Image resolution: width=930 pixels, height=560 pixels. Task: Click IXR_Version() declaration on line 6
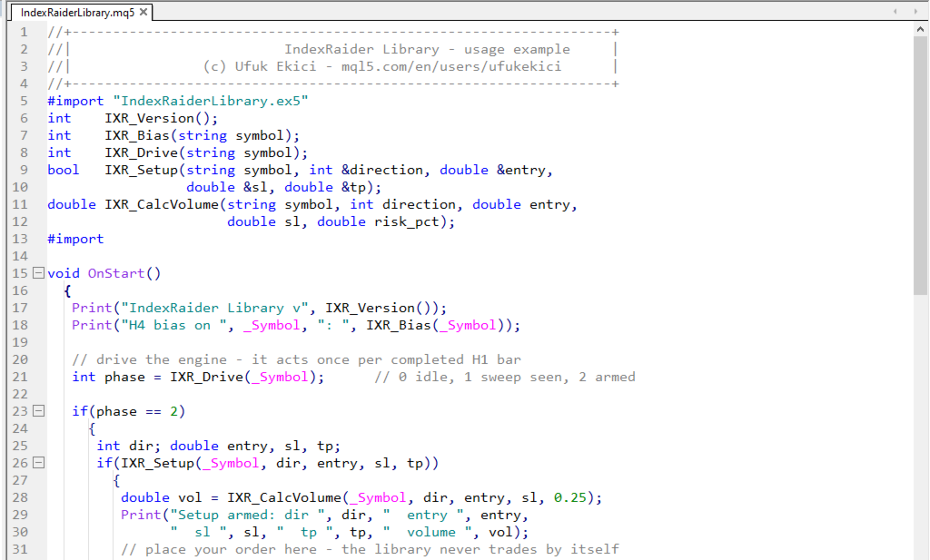coord(162,118)
